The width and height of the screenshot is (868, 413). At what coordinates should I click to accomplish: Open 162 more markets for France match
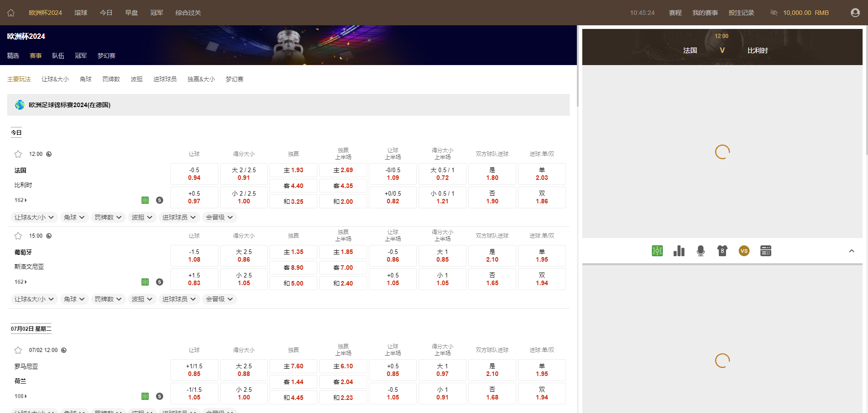(x=21, y=200)
